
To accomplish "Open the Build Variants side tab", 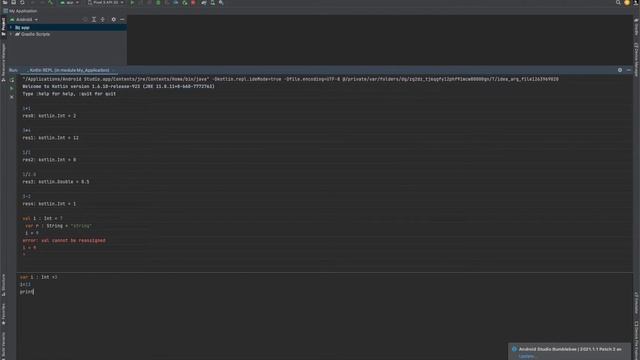I will (x=3, y=346).
